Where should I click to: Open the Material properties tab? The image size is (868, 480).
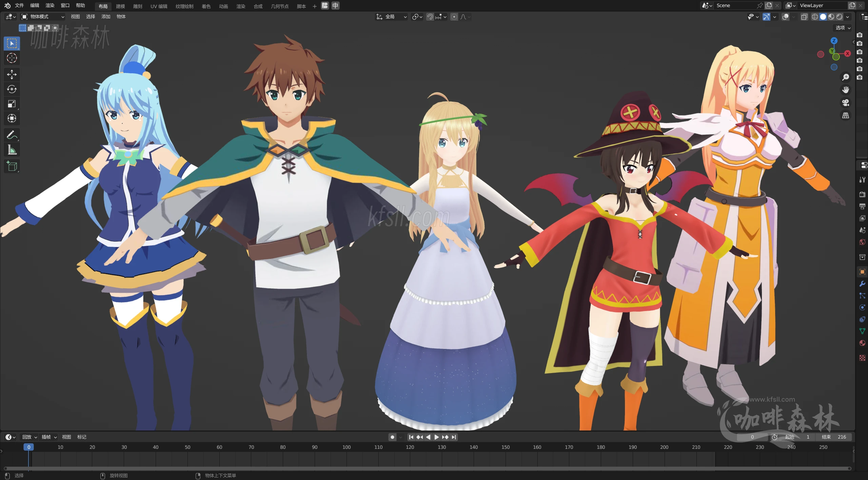click(x=862, y=343)
